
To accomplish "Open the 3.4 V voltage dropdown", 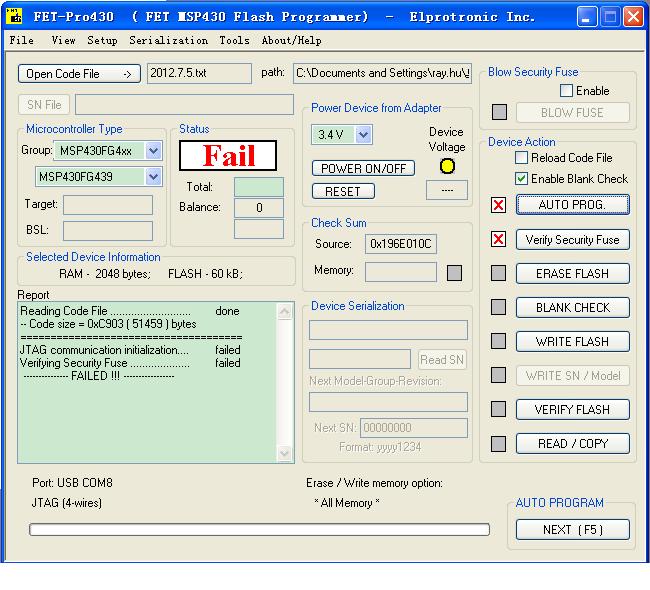I will (364, 135).
